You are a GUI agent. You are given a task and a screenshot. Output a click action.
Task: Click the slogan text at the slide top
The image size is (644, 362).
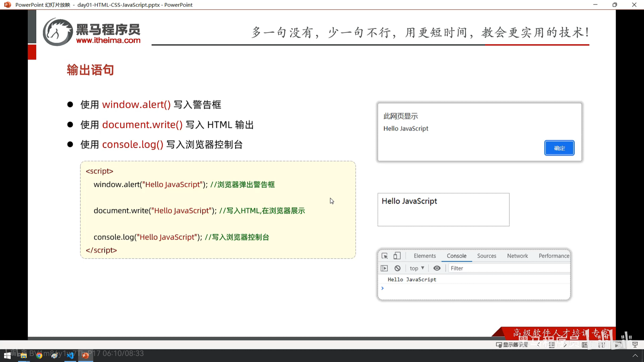[x=420, y=32]
